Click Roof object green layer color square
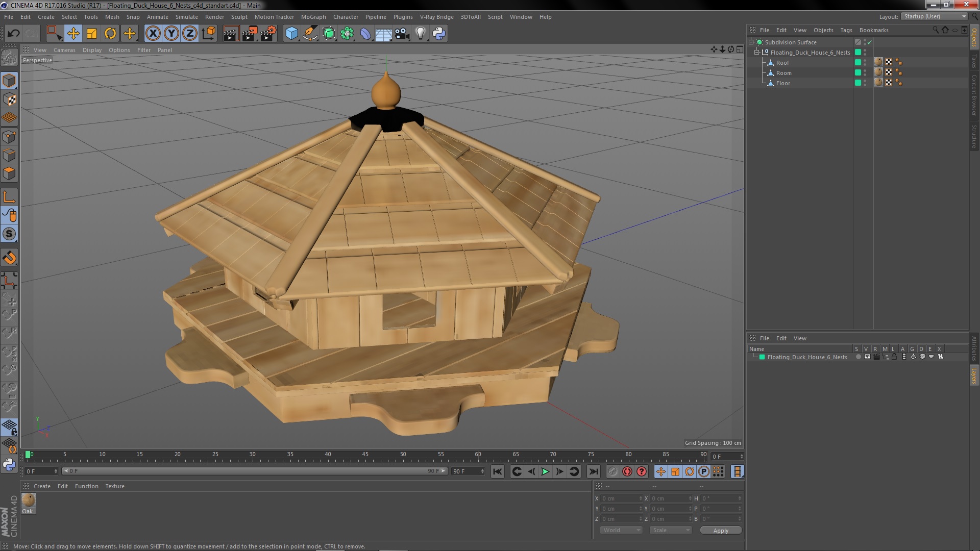The height and width of the screenshot is (551, 980). pos(858,62)
